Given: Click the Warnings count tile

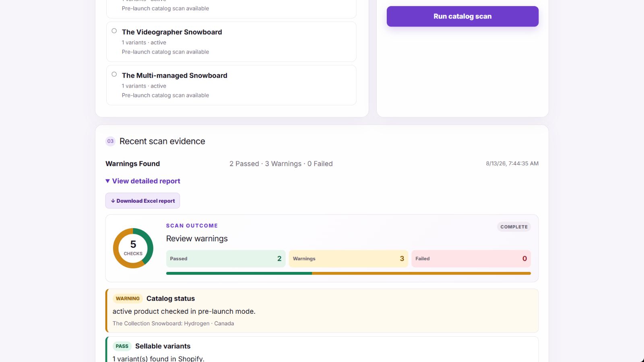Looking at the screenshot, I should 349,259.
